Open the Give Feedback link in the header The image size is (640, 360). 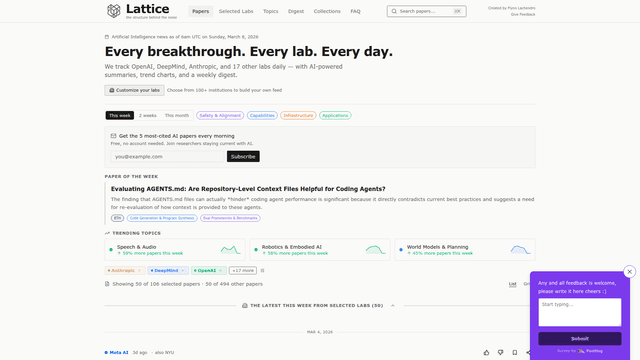coord(523,14)
